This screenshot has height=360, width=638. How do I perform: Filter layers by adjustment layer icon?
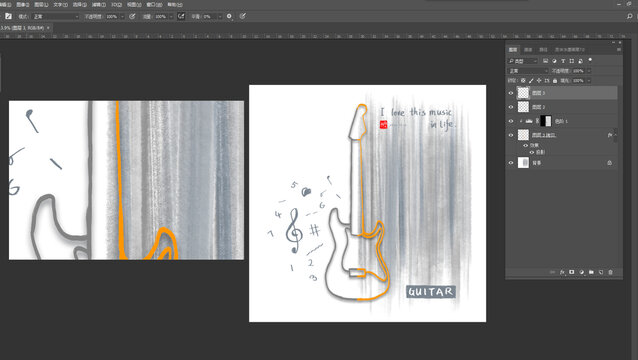[x=554, y=61]
